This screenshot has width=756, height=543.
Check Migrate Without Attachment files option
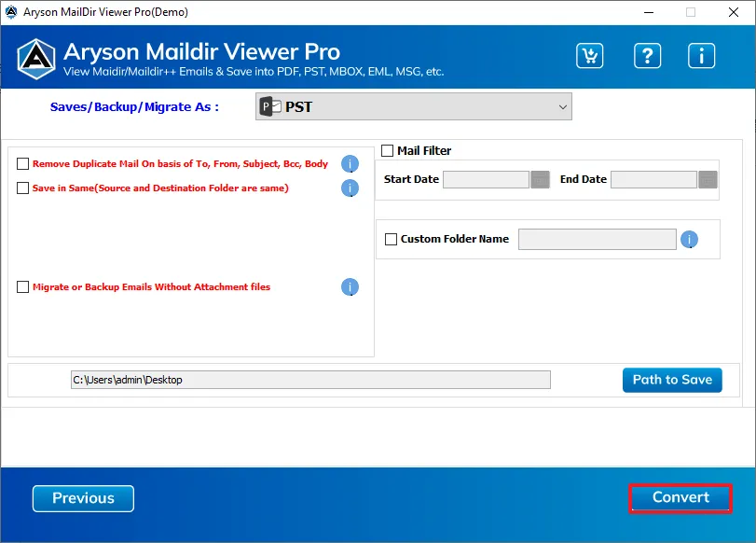(22, 287)
